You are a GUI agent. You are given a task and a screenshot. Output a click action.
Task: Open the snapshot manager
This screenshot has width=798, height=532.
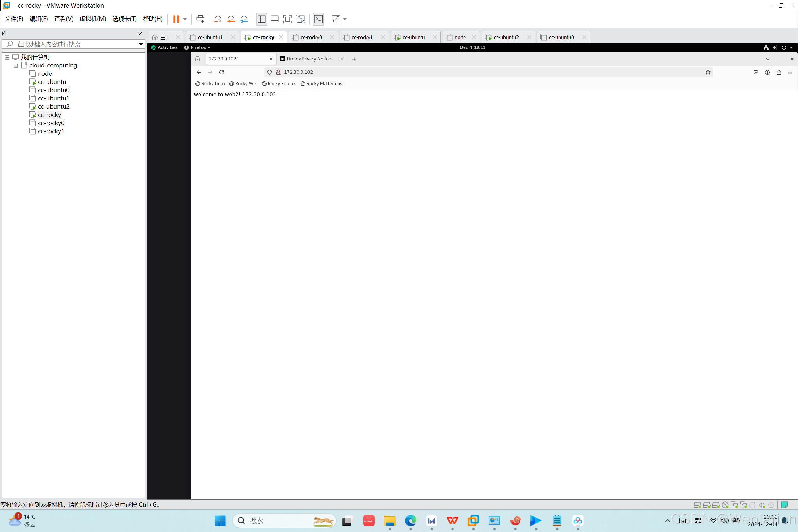244,19
